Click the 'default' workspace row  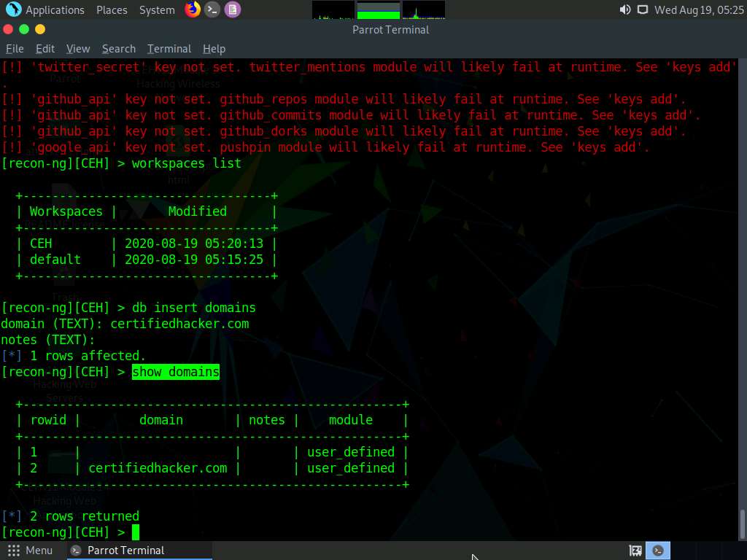click(x=146, y=260)
